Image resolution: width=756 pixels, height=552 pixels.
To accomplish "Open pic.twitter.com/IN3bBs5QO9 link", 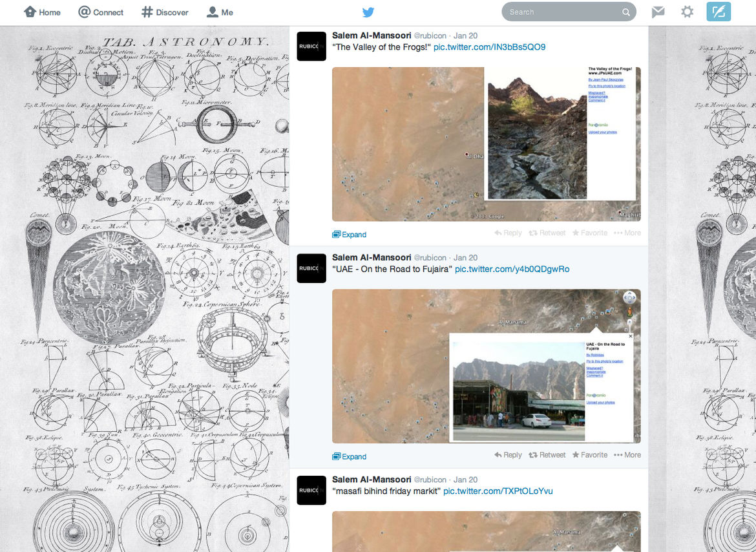I will coord(489,47).
